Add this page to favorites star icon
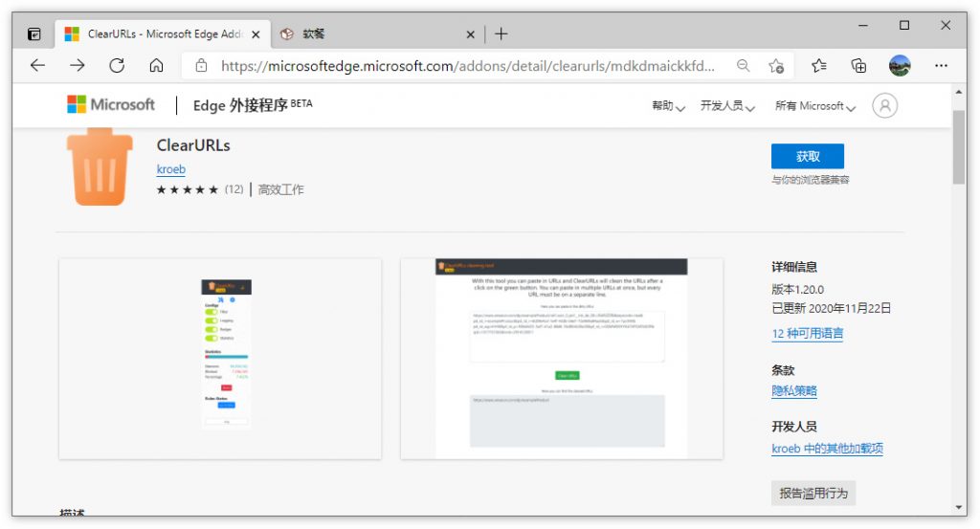The image size is (980, 529). (776, 66)
